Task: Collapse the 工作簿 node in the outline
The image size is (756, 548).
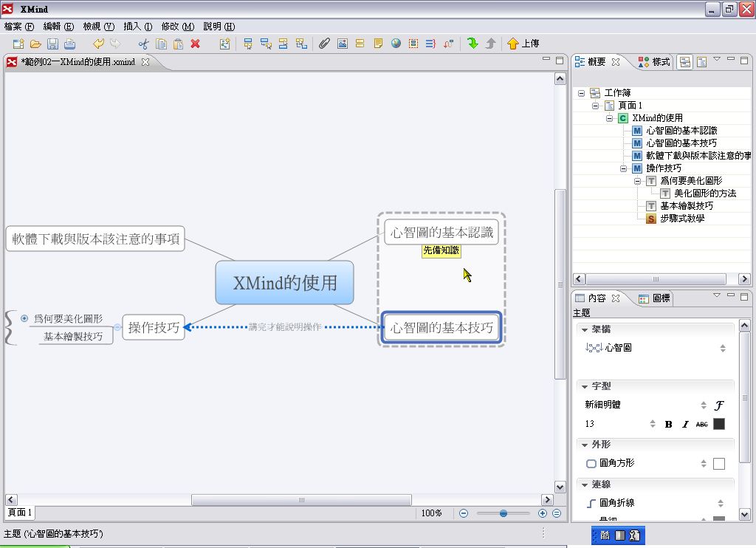Action: 582,93
